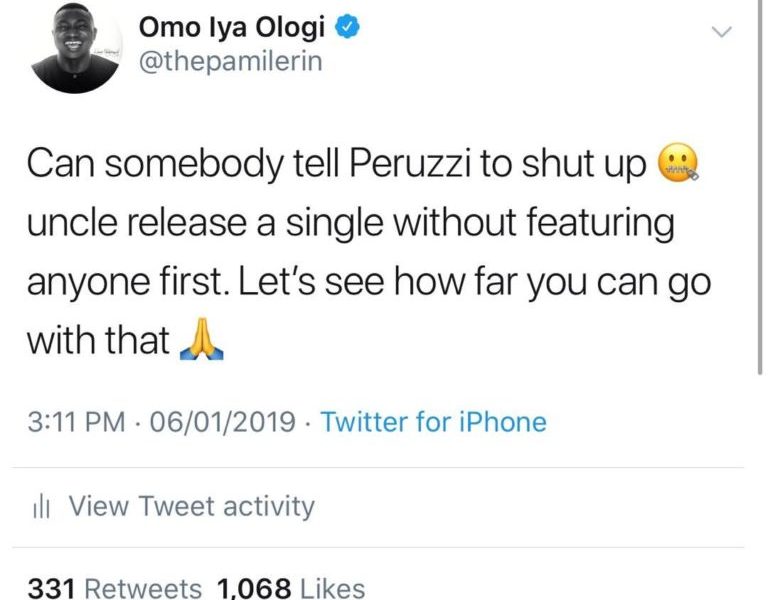
Task: Show the 331 Retweets list
Action: 114,589
